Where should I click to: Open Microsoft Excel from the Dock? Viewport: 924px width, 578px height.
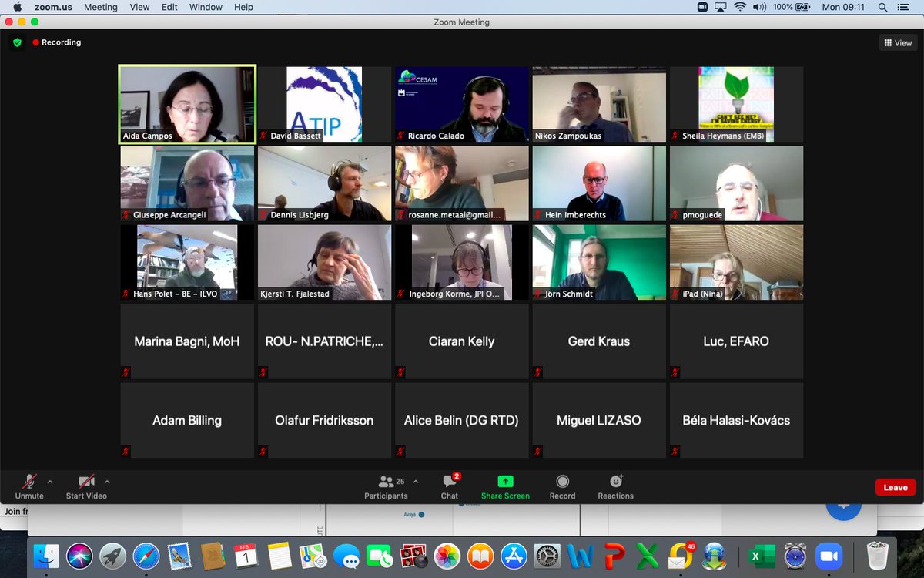pyautogui.click(x=762, y=555)
